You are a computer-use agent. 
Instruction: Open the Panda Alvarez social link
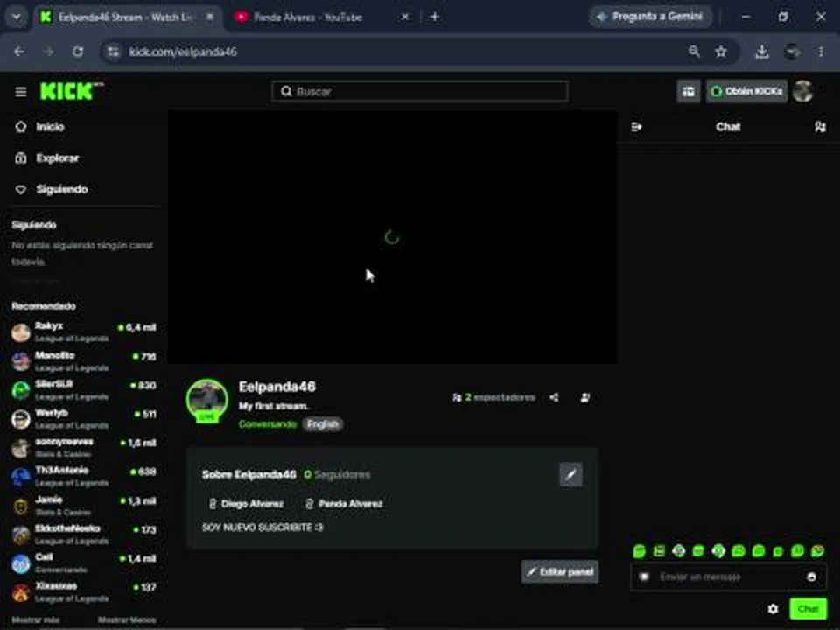coord(344,504)
